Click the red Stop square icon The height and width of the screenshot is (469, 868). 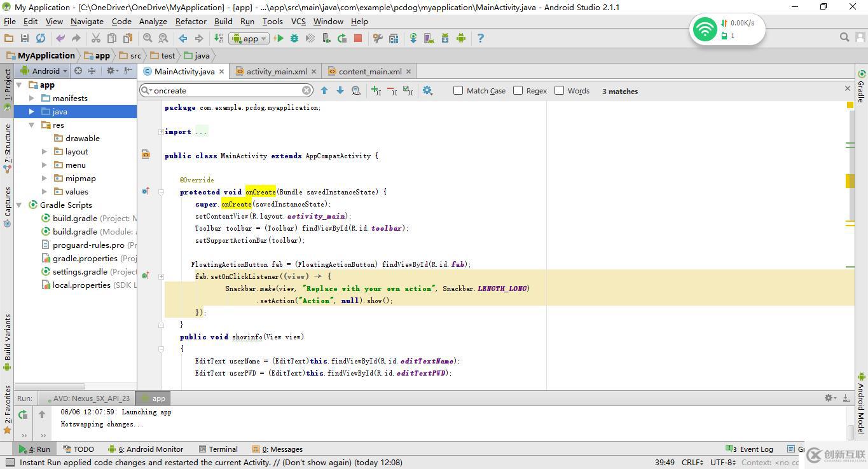pyautogui.click(x=358, y=38)
